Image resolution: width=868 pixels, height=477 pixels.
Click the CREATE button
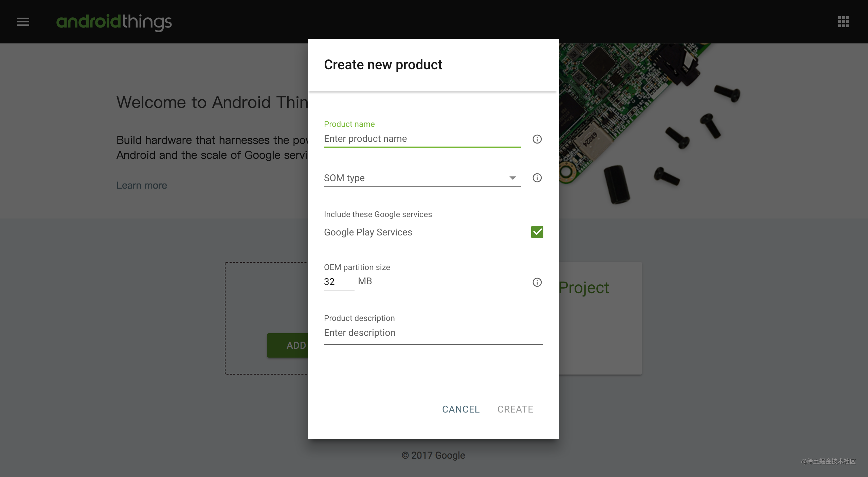515,409
